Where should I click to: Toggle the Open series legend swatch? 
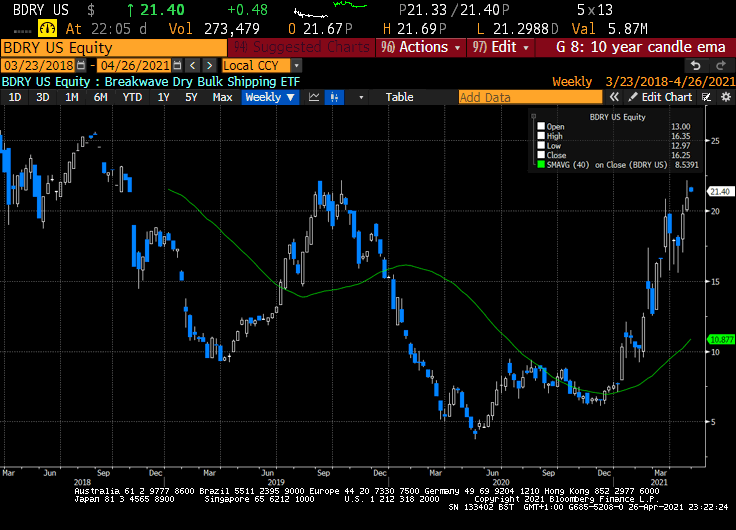541,126
